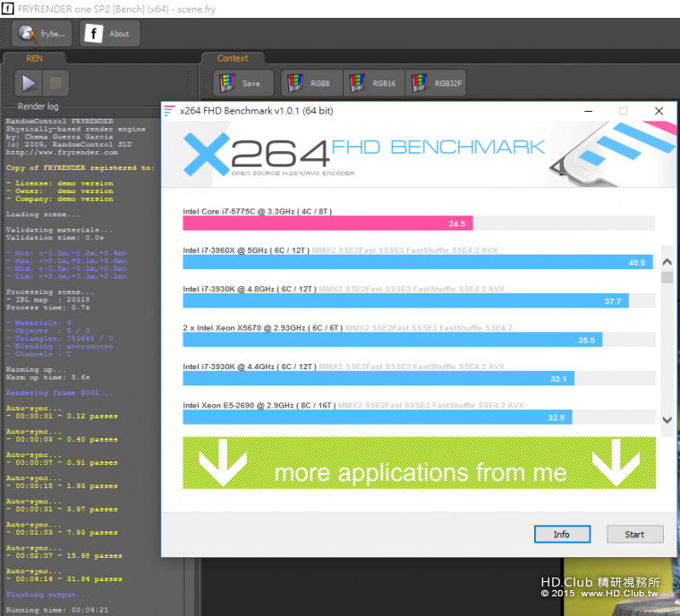The height and width of the screenshot is (616, 680).
Task: Click the x264 benchmark title bar icon
Action: (x=170, y=111)
